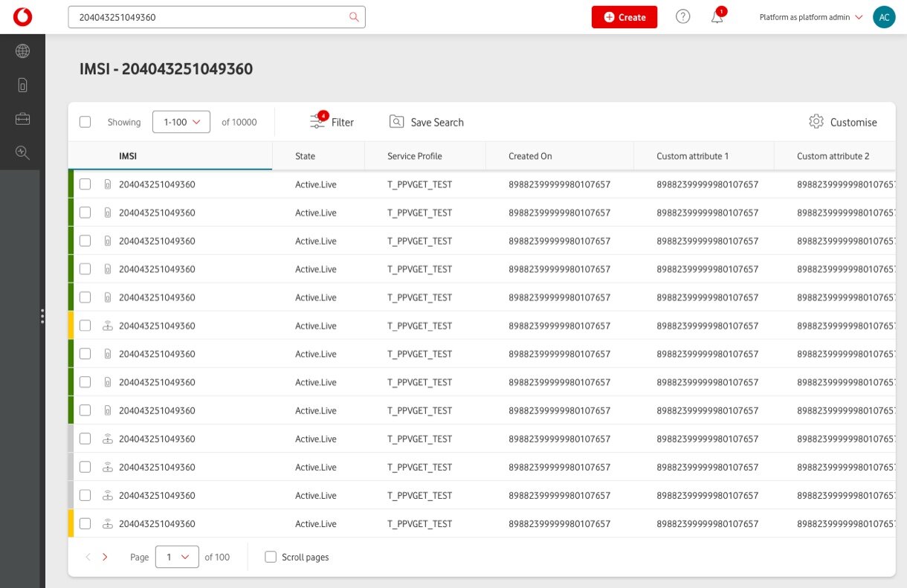Go to previous page with grey arrow
The width and height of the screenshot is (907, 588).
(88, 557)
